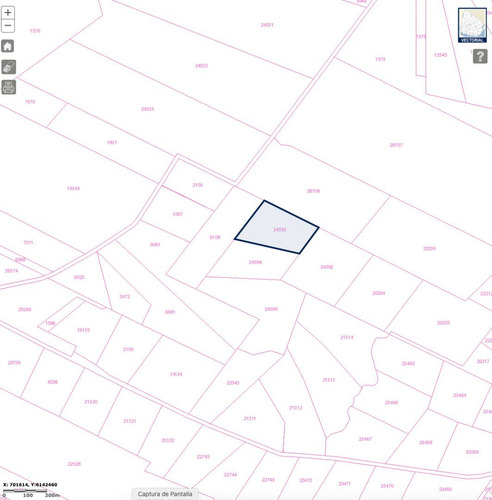Choose parcel 28708 on the map
Image resolution: width=492 pixels, height=500 pixels.
coord(313,191)
